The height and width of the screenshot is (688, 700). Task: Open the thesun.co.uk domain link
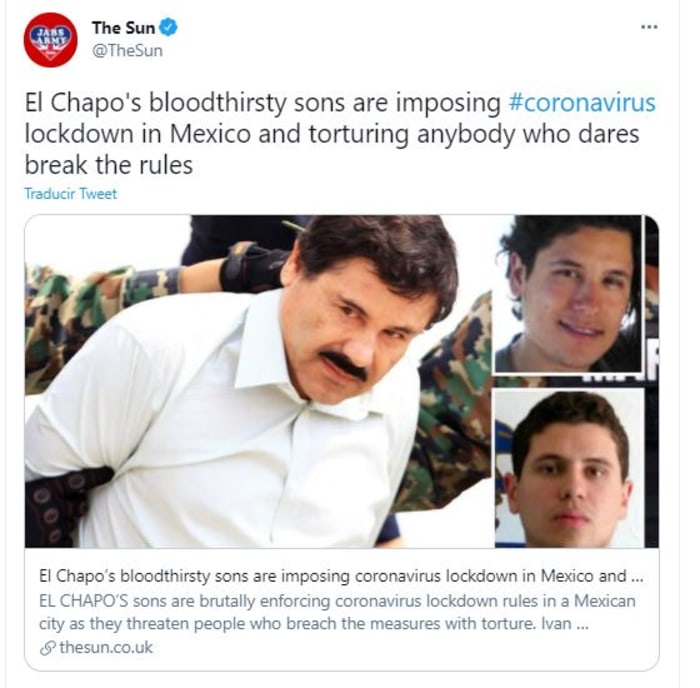pos(106,647)
